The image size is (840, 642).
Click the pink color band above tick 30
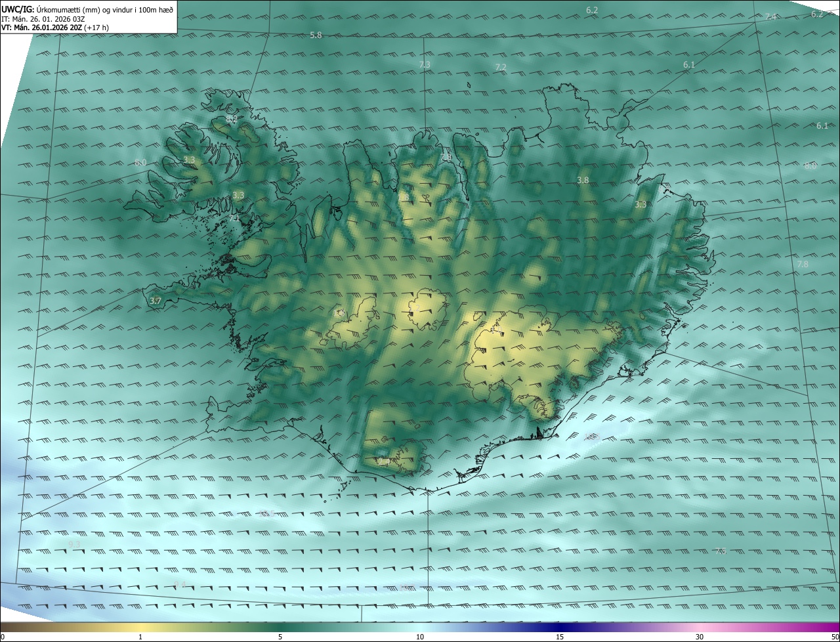(700, 627)
